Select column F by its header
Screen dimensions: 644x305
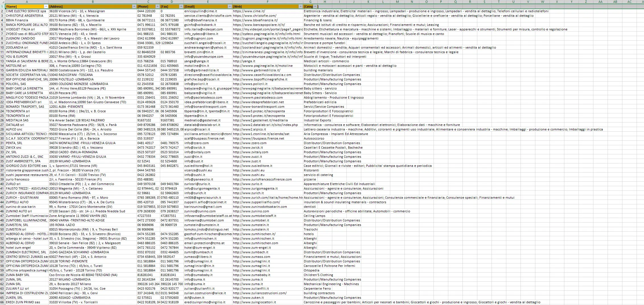coord(267,2)
